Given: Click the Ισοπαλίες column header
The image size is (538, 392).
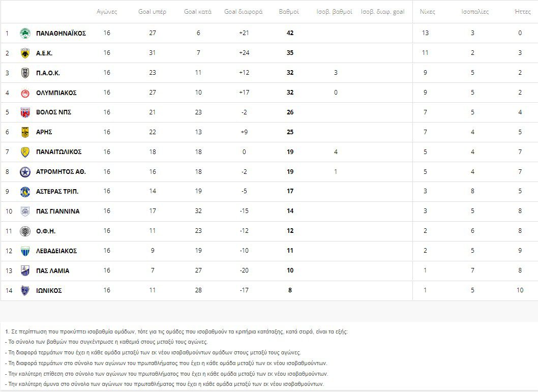Looking at the screenshot, I should click(475, 12).
